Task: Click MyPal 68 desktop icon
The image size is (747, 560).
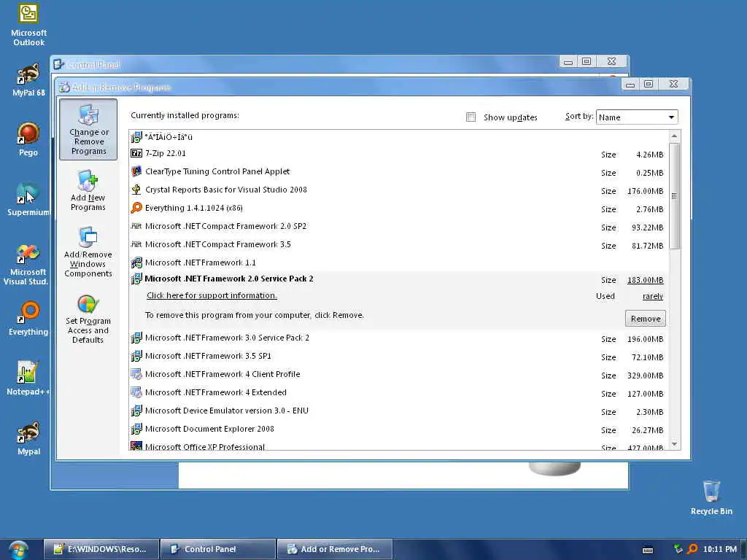Action: click(x=28, y=80)
